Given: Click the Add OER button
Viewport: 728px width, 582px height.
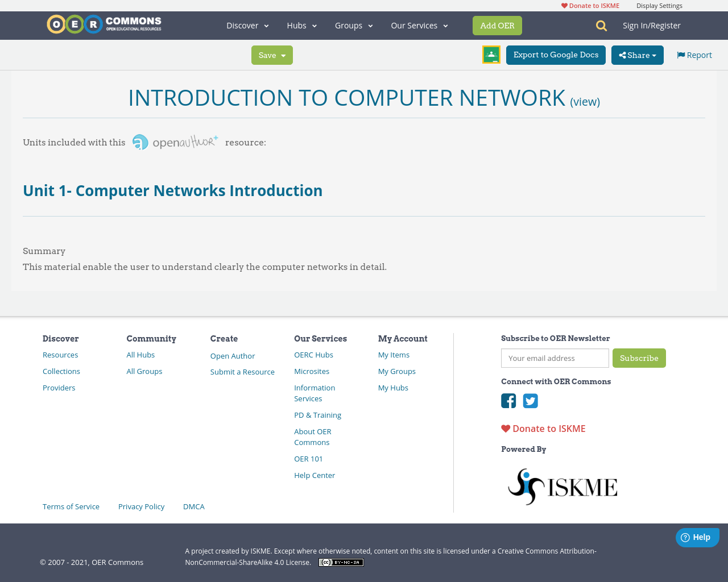Looking at the screenshot, I should click(497, 25).
